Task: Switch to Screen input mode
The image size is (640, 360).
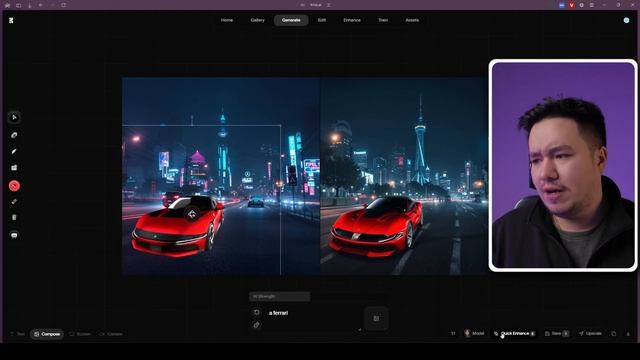Action: pyautogui.click(x=80, y=334)
